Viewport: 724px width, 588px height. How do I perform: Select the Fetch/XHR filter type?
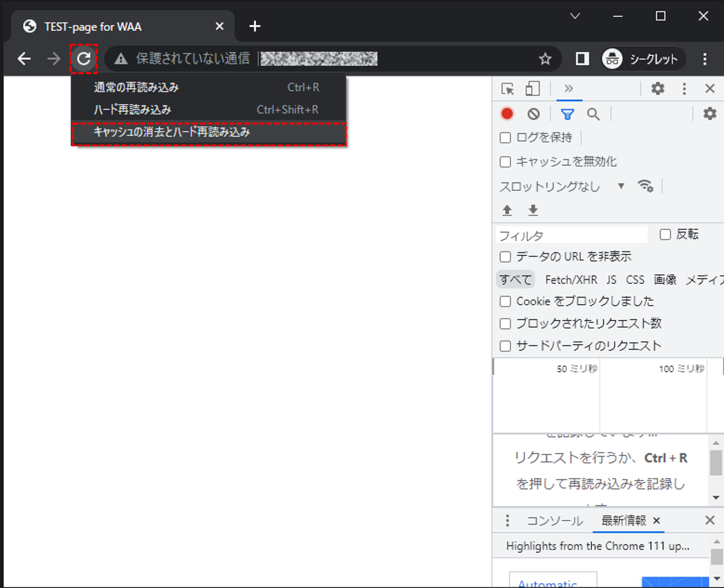pyautogui.click(x=571, y=280)
